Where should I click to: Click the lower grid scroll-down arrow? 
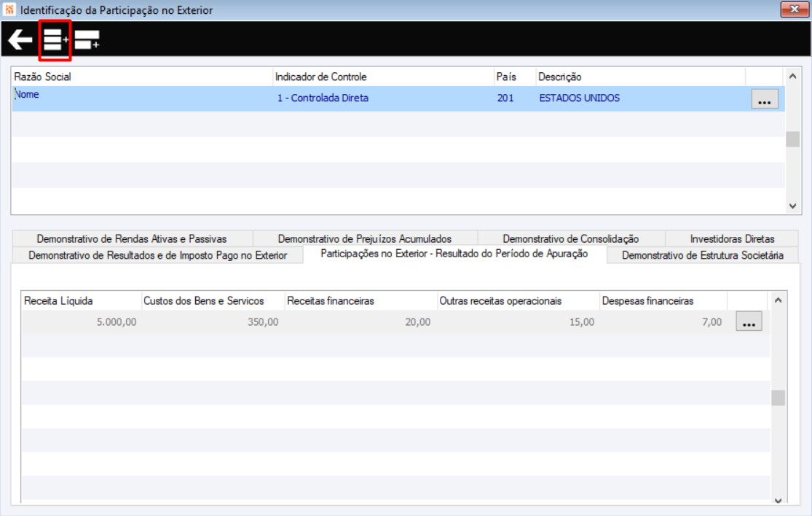click(x=778, y=500)
